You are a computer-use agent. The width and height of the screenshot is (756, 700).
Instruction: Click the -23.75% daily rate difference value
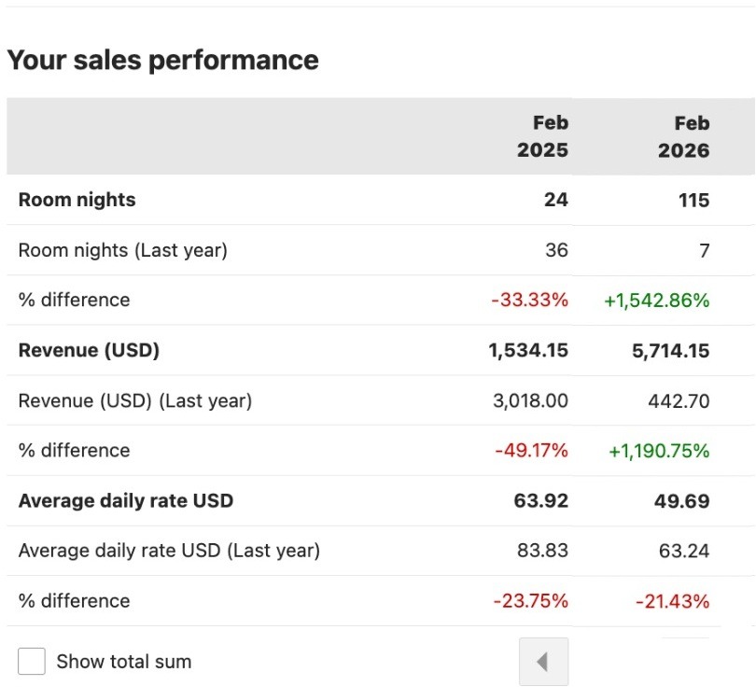531,601
